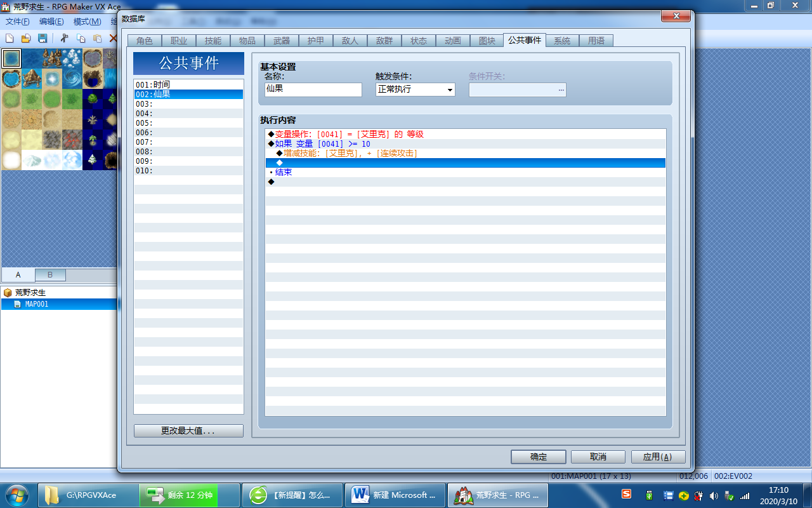Click the safely remove hardware tray icon

pos(730,495)
